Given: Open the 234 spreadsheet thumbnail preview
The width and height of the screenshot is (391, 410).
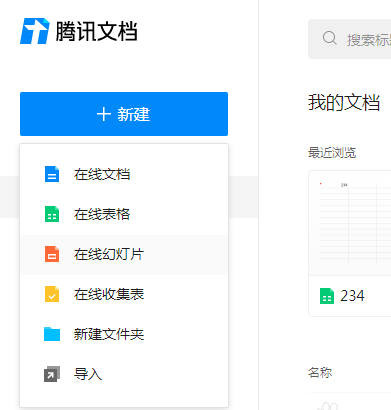Looking at the screenshot, I should point(350,223).
